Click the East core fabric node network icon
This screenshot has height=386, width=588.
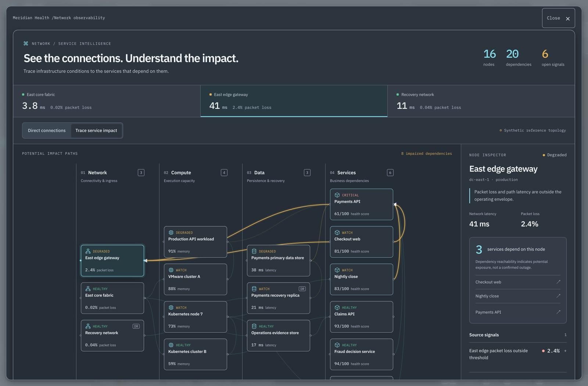[88, 289]
